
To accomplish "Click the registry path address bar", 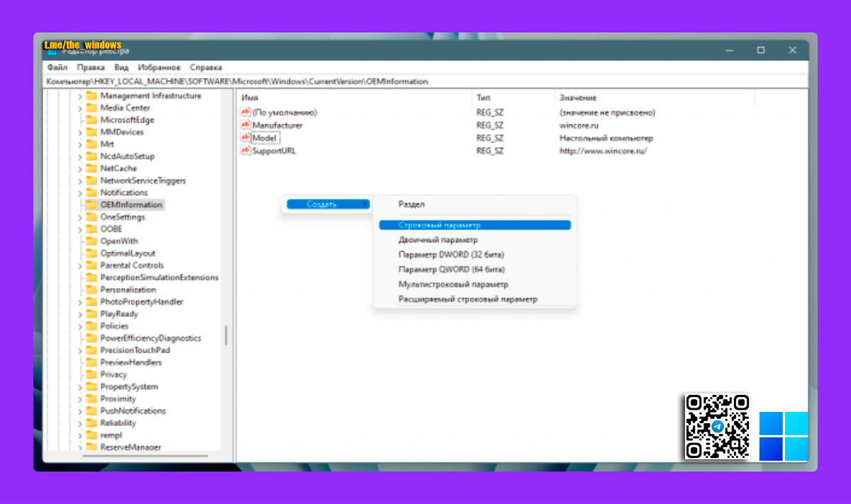I will coord(425,82).
